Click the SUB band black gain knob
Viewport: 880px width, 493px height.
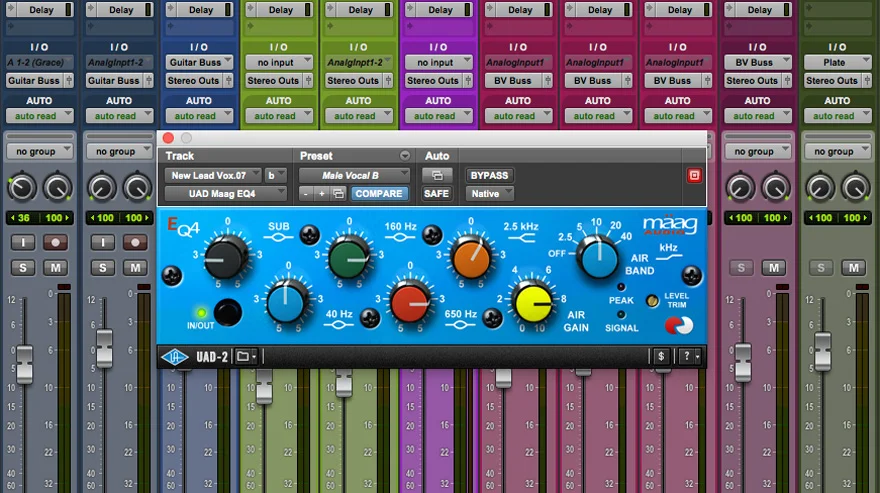pos(226,258)
